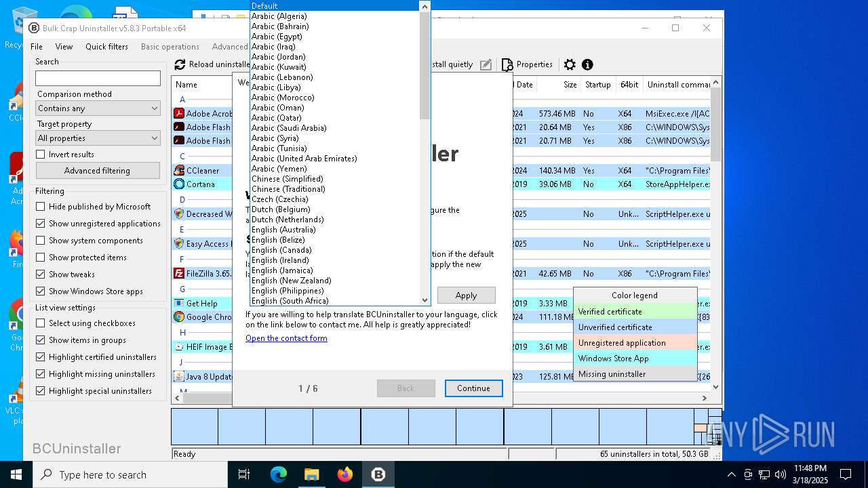Choose English (Australia) language
Viewport: 868px width, 488px height.
pos(335,230)
